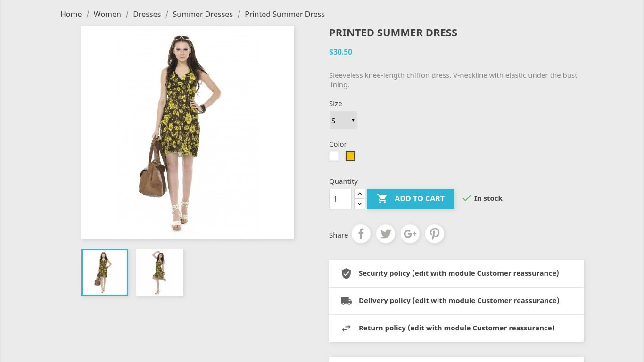
Task: Share product on Pinterest
Action: click(435, 234)
